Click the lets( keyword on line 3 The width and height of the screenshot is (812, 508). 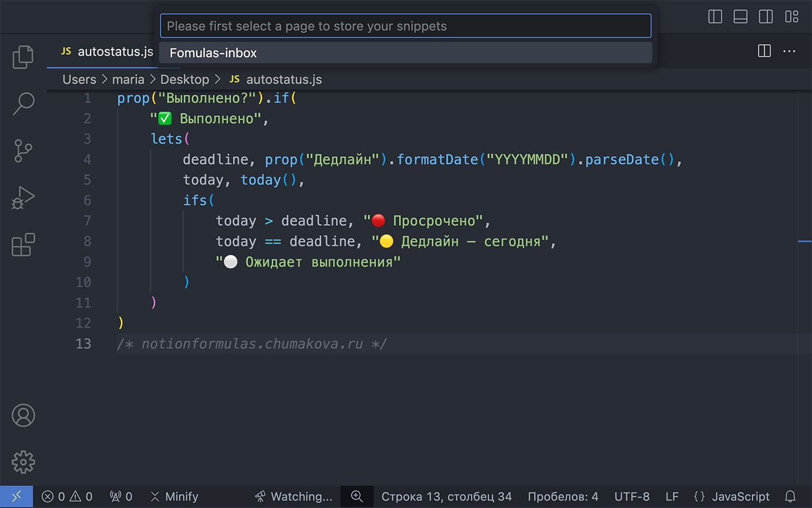click(170, 139)
